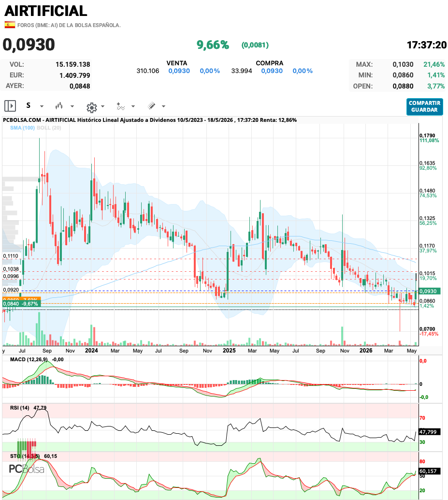Click the MIN value 0,0860
This screenshot has width=448, height=500.
(x=403, y=75)
